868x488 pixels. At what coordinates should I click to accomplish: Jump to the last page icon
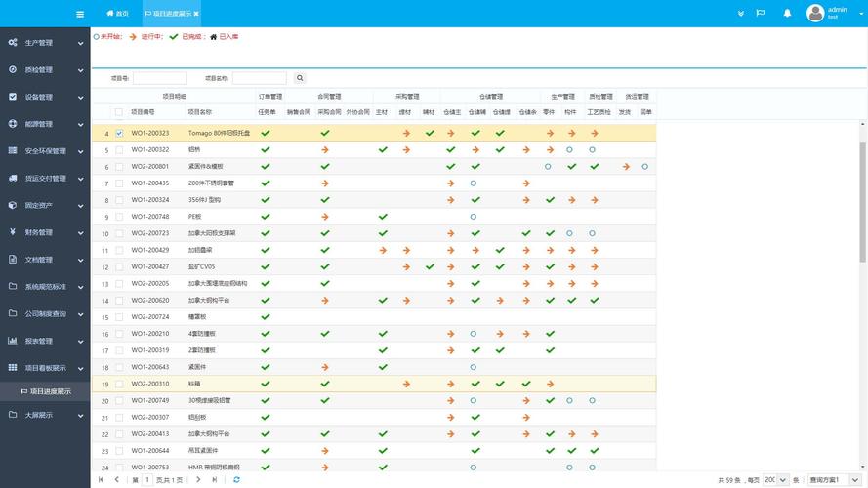coord(214,480)
